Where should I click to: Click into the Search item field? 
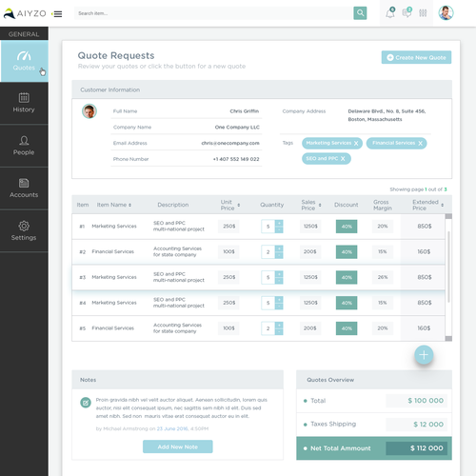click(x=213, y=13)
